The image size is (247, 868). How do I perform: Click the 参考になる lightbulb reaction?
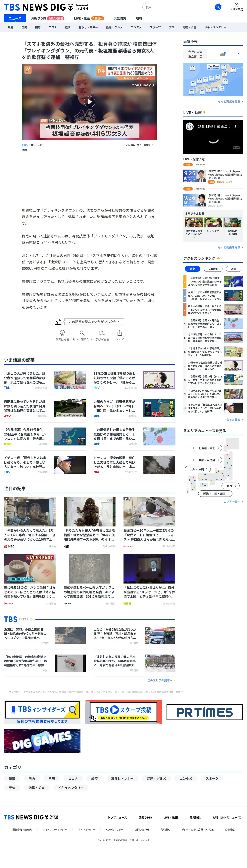coord(62,335)
